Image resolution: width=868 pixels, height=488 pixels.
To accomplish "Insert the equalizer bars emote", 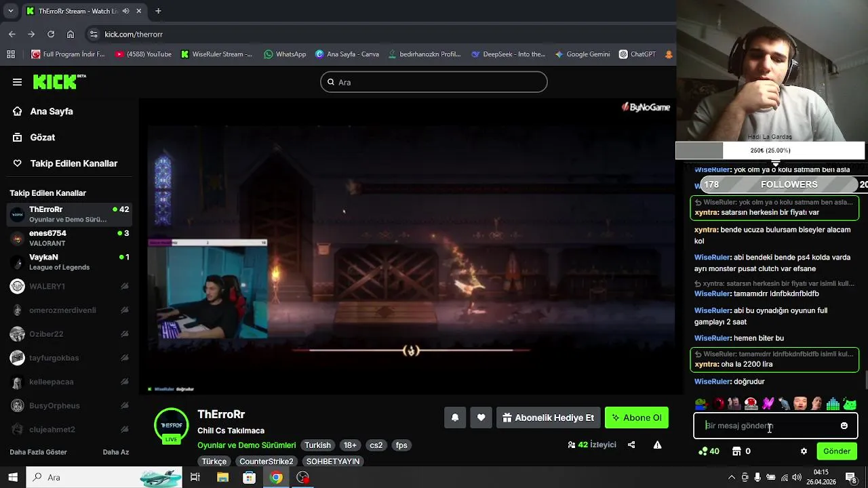I will point(833,404).
